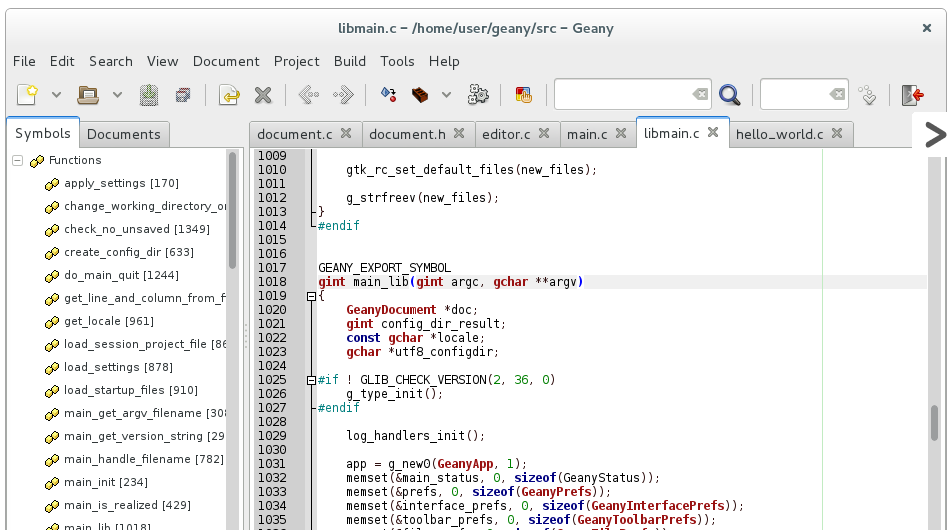Collapse the main_lib function fold at line 1019

click(x=311, y=296)
